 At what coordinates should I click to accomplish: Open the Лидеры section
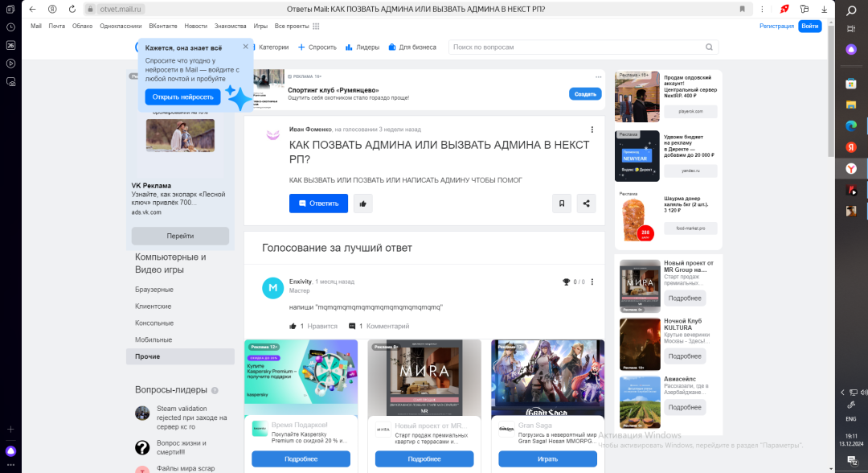tap(362, 47)
